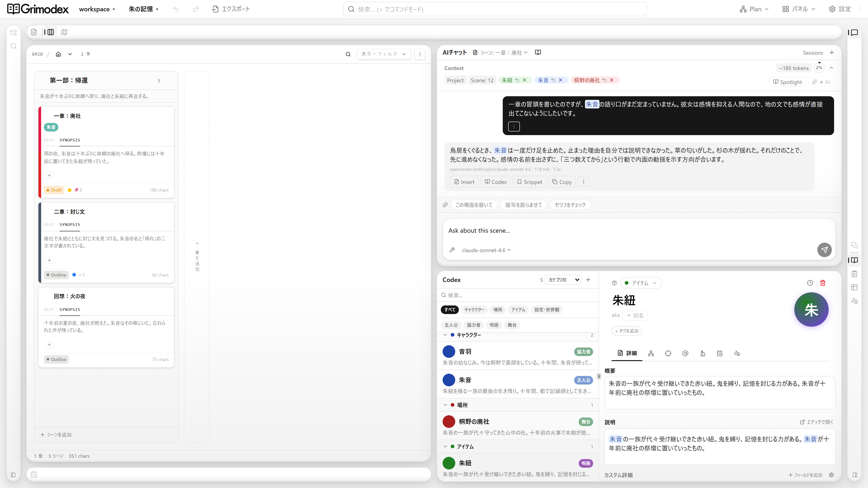868x488 pixels.
Task: Open the microscope research tab icon
Action: click(x=703, y=353)
